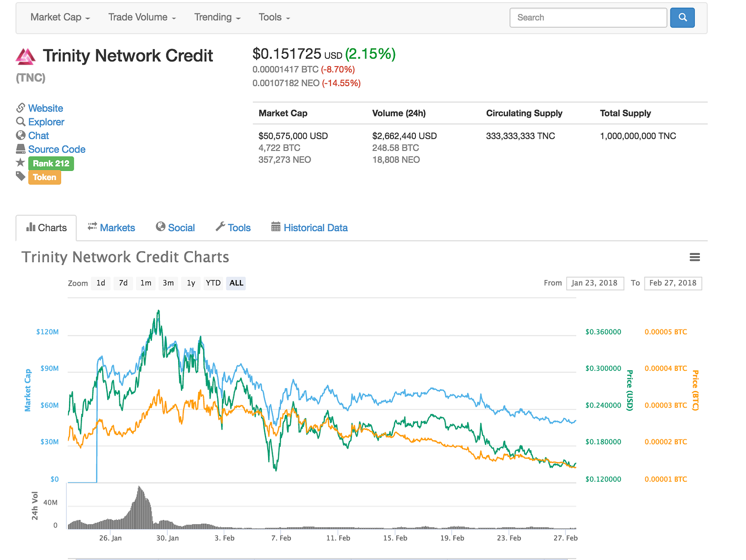Visit the Website link
The height and width of the screenshot is (560, 746).
click(x=46, y=108)
